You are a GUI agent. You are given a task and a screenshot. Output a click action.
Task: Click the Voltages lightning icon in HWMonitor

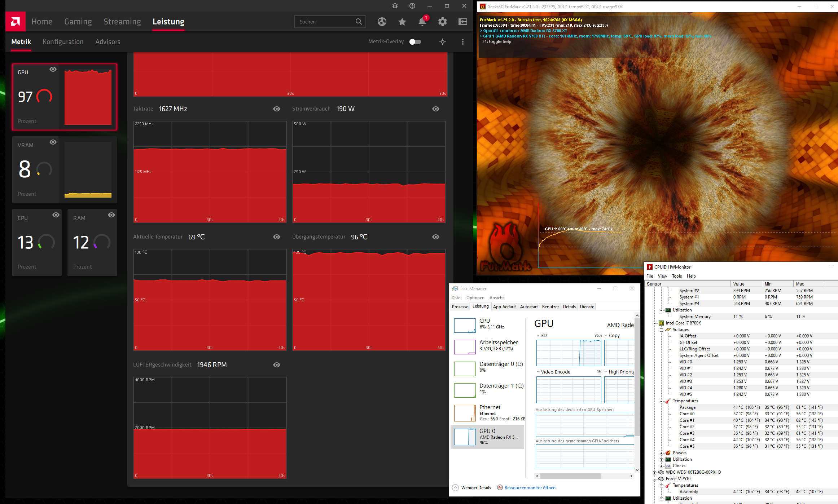(x=668, y=330)
